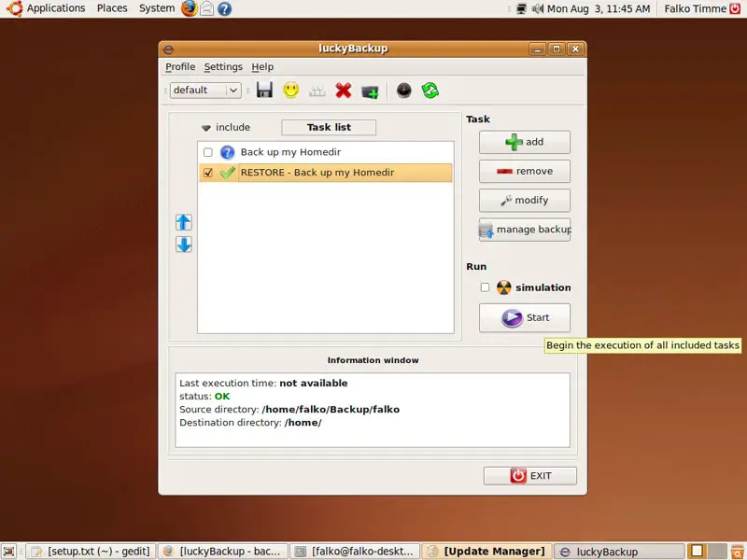Uncheck the 'RESTORE - Back up my Homedir' checkbox
The width and height of the screenshot is (747, 560).
(x=207, y=173)
